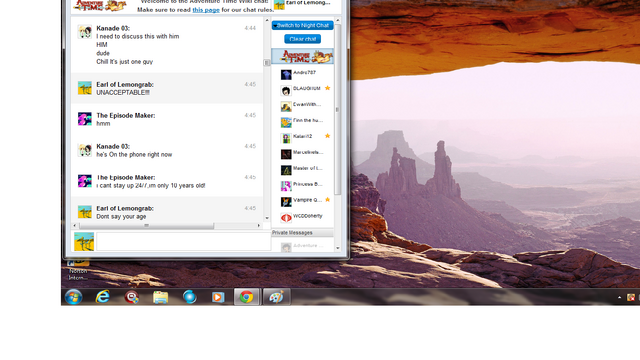
Task: Launch Windows Media Player from taskbar
Action: 218,297
